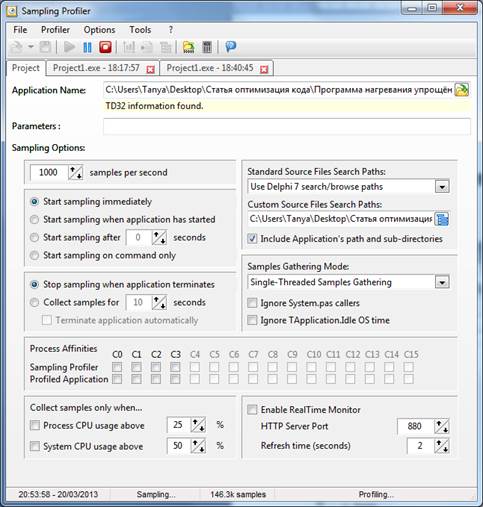The height and width of the screenshot is (507, 483).
Task: Open the Profiler menu
Action: [x=55, y=30]
